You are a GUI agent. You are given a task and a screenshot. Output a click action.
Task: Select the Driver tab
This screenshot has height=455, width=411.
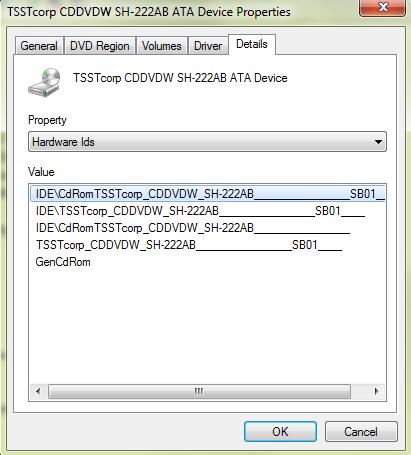pyautogui.click(x=208, y=46)
